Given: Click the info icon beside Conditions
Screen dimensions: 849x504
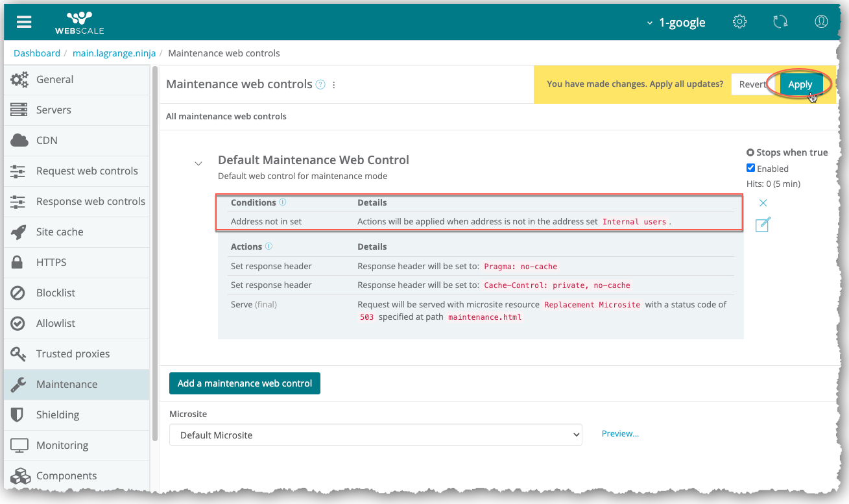Looking at the screenshot, I should pyautogui.click(x=283, y=202).
